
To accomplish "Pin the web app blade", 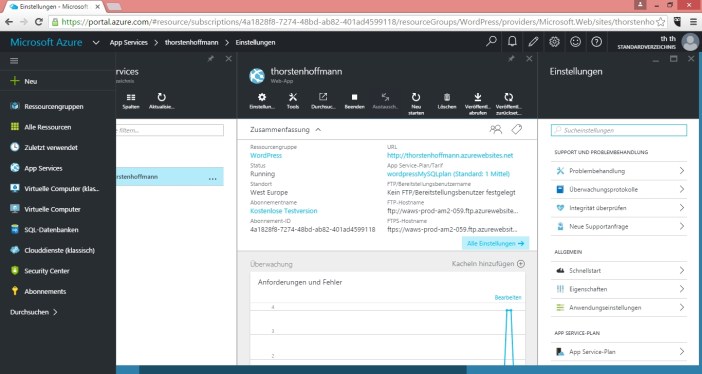I will pos(511,59).
